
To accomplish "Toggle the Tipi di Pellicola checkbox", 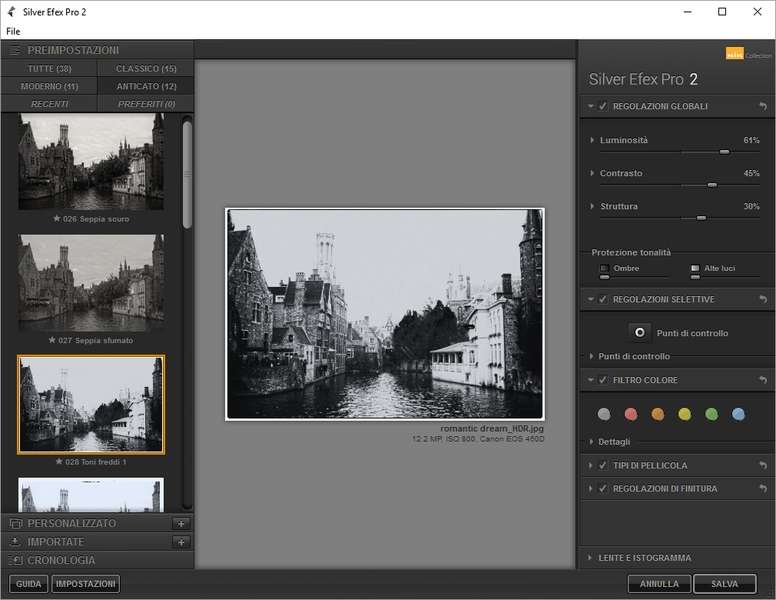I will (x=603, y=465).
